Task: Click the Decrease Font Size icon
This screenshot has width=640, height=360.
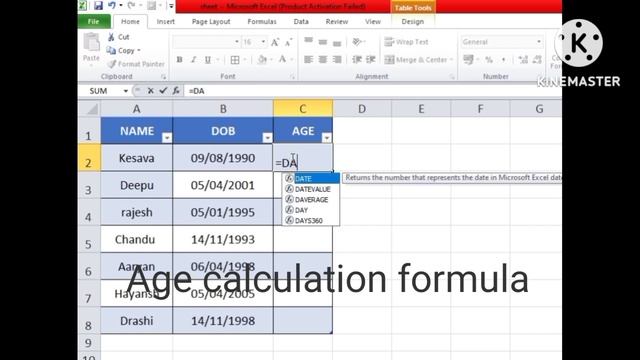Action: coord(289,42)
